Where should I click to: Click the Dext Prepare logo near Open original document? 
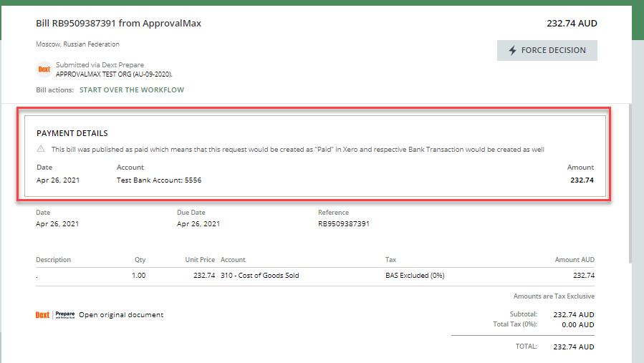55,315
